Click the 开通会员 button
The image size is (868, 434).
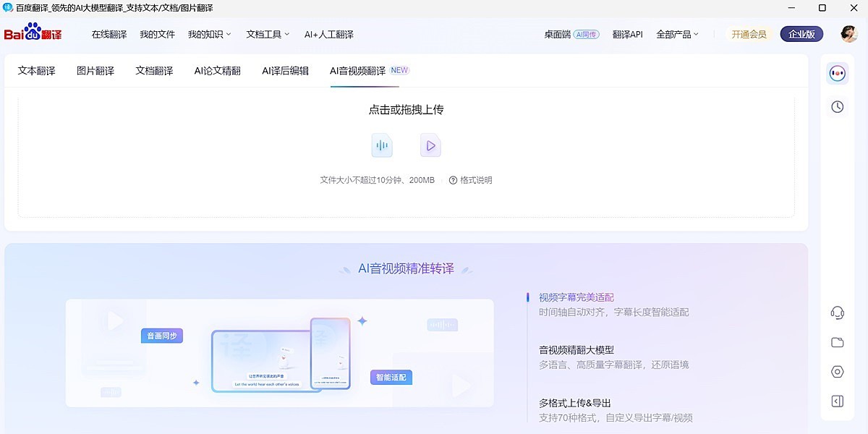click(x=749, y=34)
